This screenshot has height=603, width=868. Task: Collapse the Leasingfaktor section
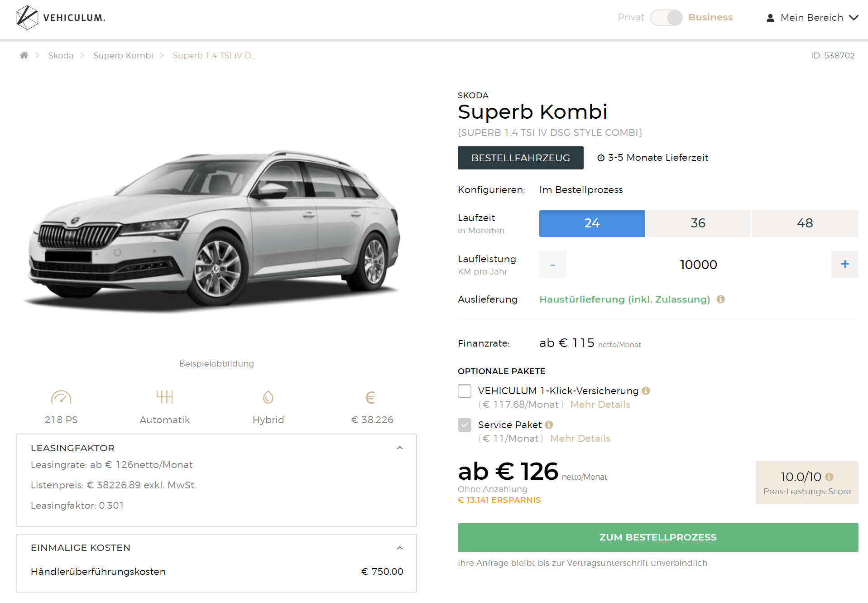pyautogui.click(x=400, y=448)
